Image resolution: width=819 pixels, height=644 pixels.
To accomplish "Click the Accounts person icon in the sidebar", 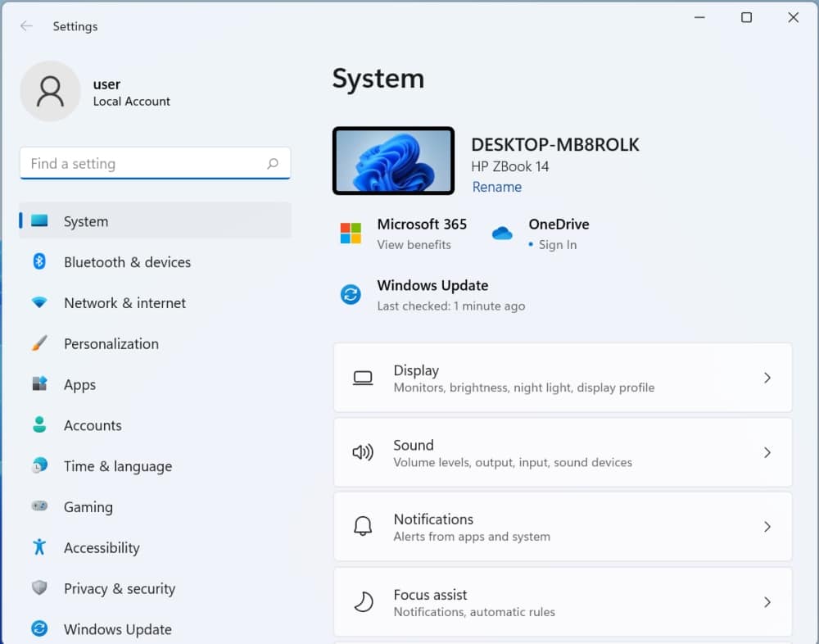I will [39, 424].
